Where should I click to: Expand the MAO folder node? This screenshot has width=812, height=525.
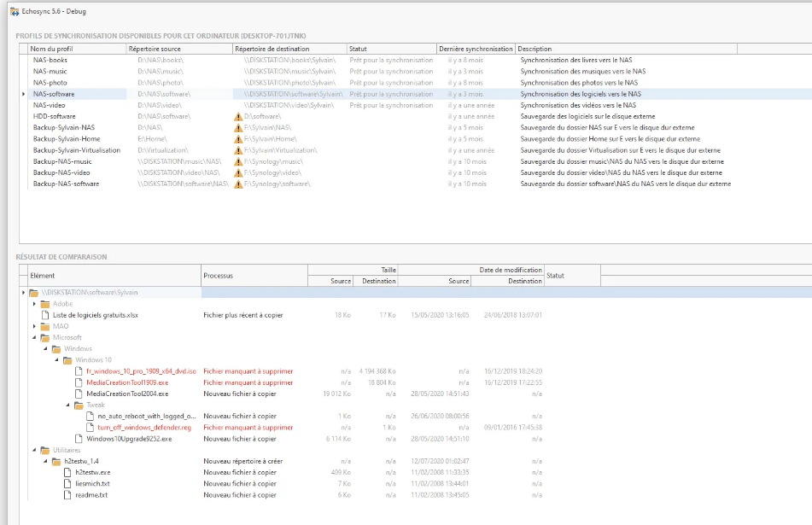[35, 326]
